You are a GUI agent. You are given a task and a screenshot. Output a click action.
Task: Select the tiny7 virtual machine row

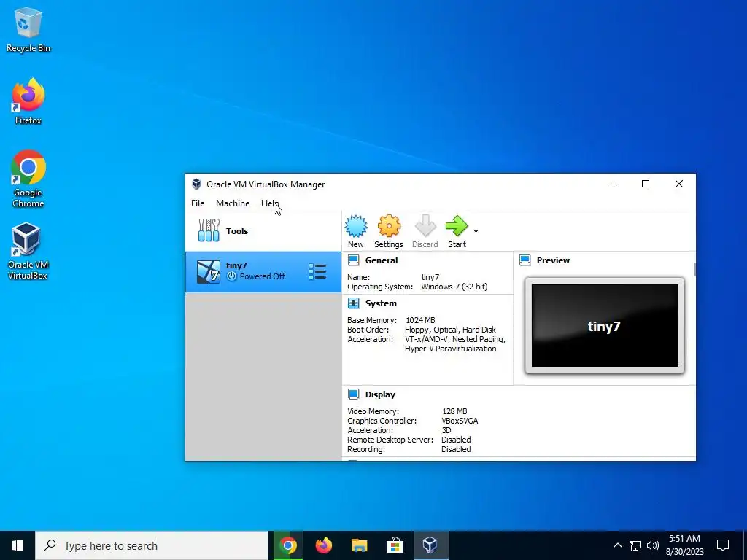pos(263,272)
